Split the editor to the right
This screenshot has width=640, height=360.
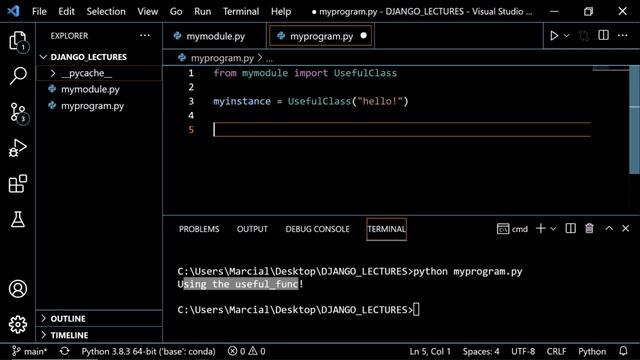[x=603, y=36]
